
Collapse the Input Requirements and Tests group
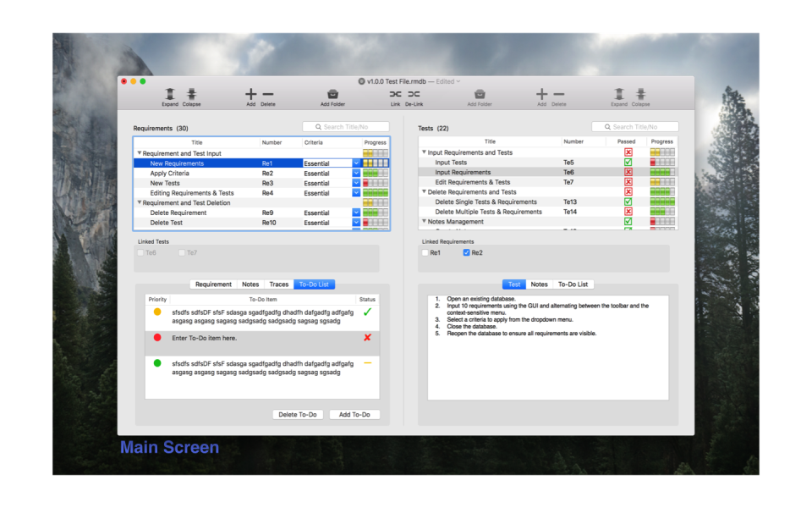[x=424, y=152]
